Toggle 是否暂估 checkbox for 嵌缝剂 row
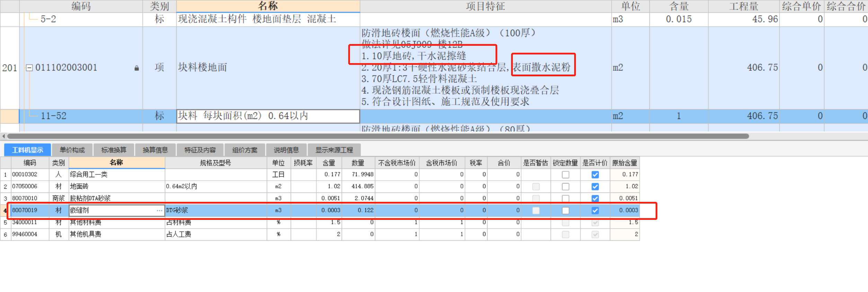 (536, 211)
